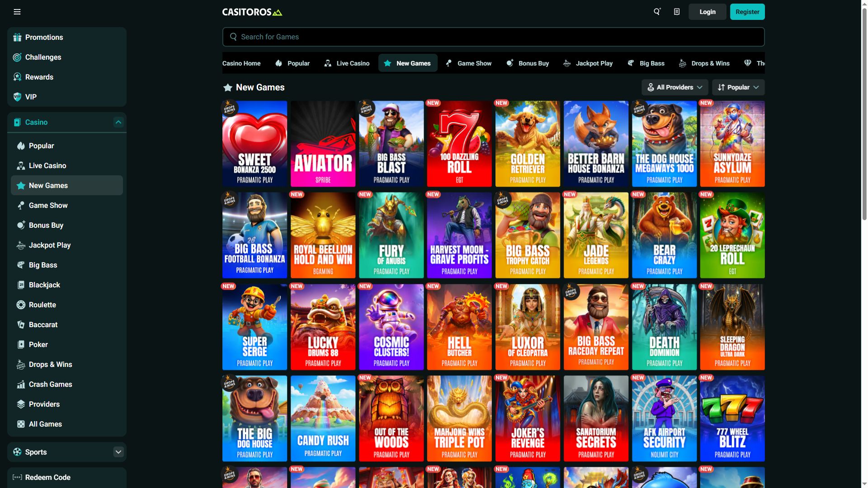The height and width of the screenshot is (488, 868).
Task: Expand the Sports section chevron
Action: (118, 452)
